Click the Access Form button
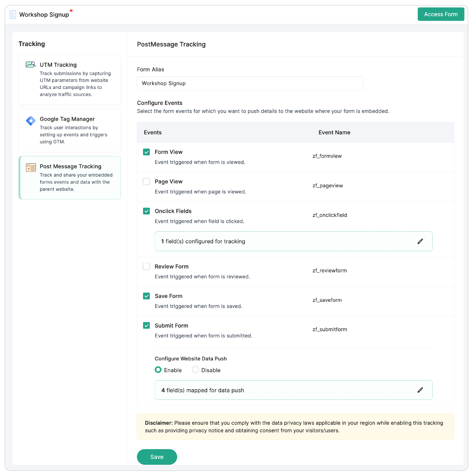This screenshot has height=476, width=473. pyautogui.click(x=441, y=14)
